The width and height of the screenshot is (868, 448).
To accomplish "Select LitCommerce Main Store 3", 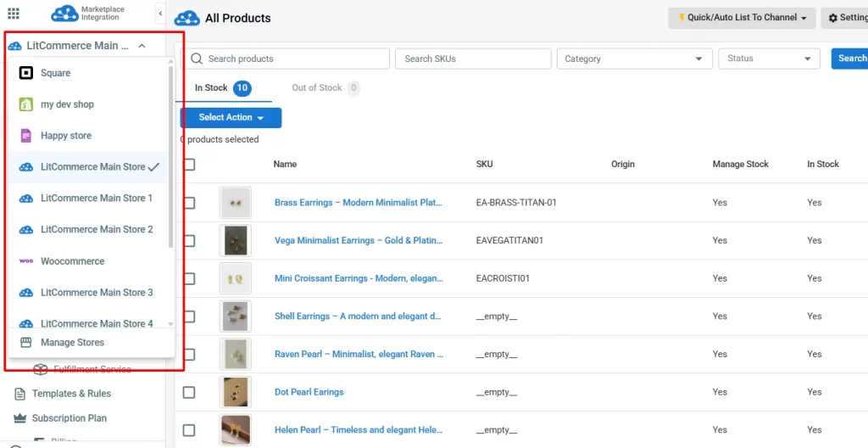I will [x=87, y=293].
